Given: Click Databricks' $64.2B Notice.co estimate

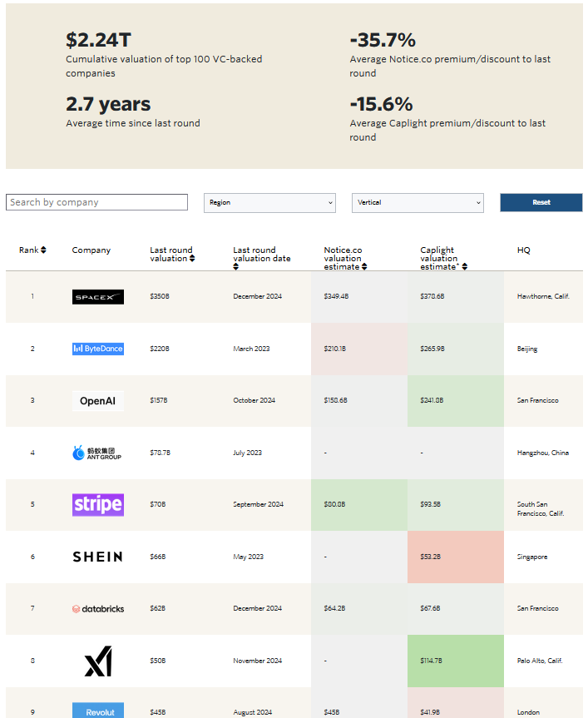Looking at the screenshot, I should [x=335, y=608].
